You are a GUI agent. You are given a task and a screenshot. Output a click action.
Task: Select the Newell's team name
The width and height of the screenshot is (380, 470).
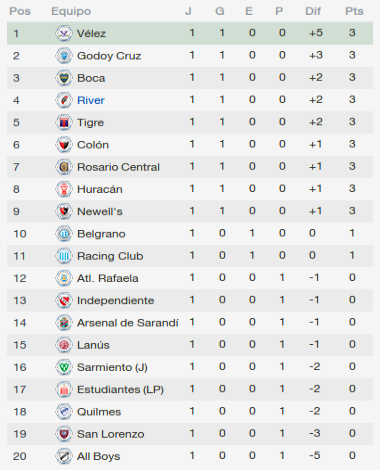click(x=100, y=211)
